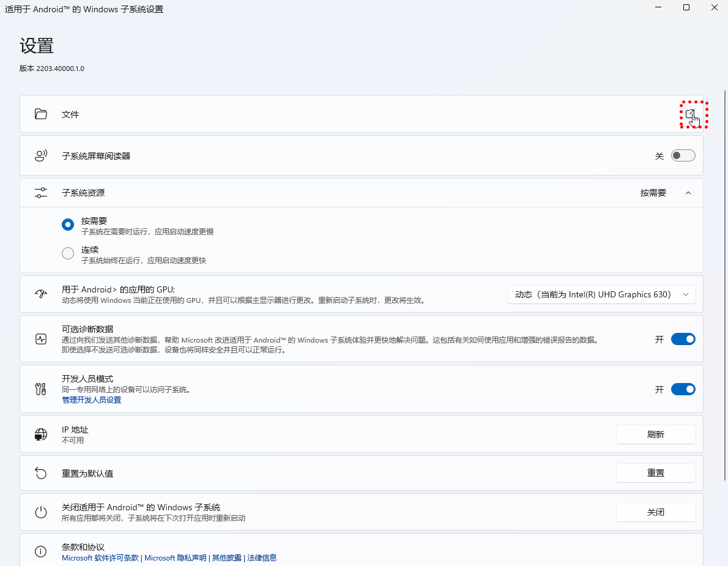This screenshot has height=566, width=728.
Task: Click the 重置 button
Action: click(655, 473)
